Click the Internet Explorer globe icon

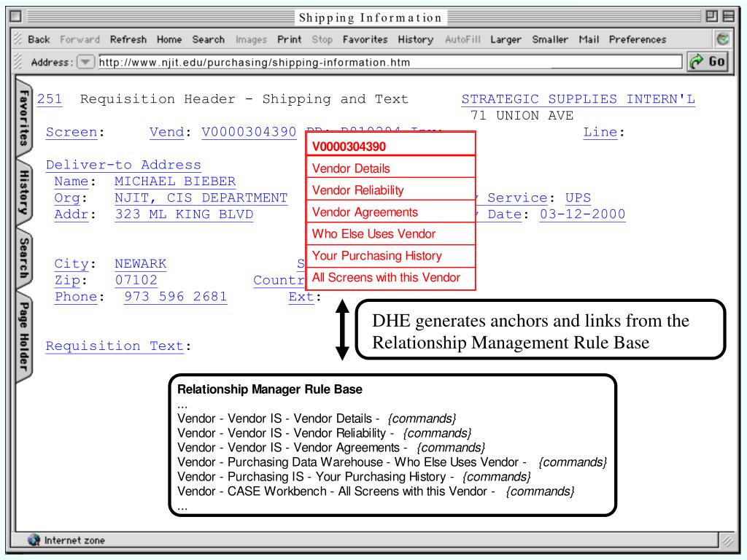coord(723,39)
